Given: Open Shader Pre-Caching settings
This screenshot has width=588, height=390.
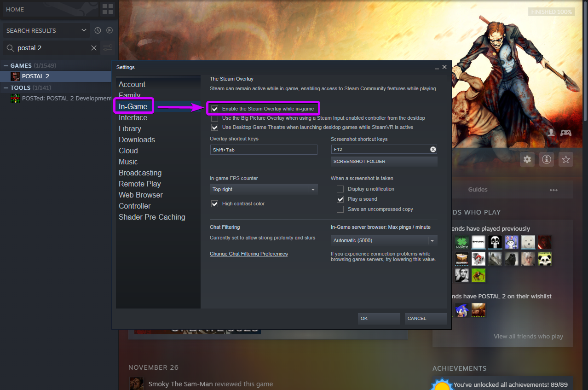Looking at the screenshot, I should click(x=152, y=217).
